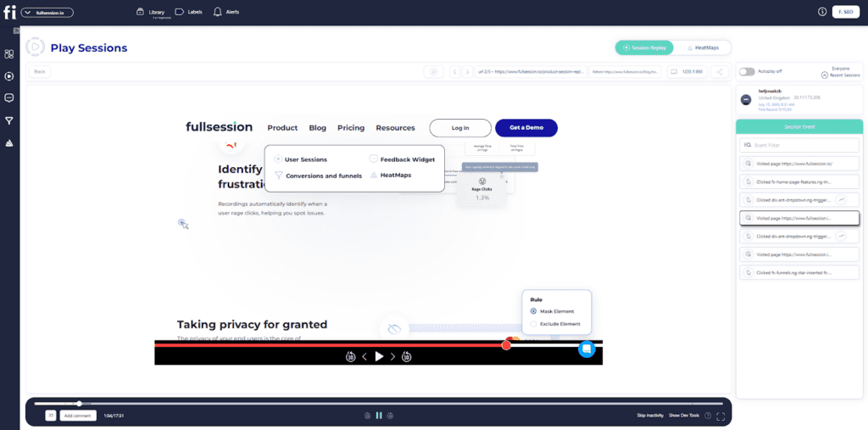
Task: Enter fullscreen mode for the player
Action: click(x=721, y=416)
